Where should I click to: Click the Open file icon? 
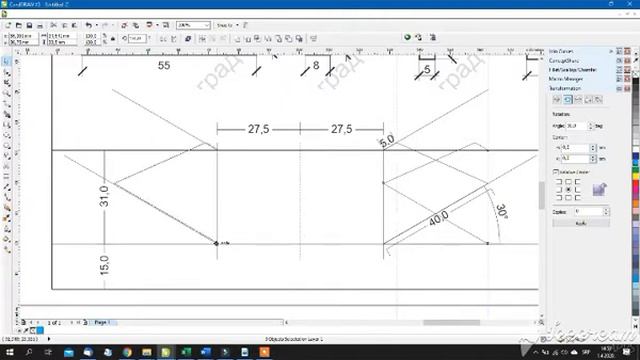18,25
